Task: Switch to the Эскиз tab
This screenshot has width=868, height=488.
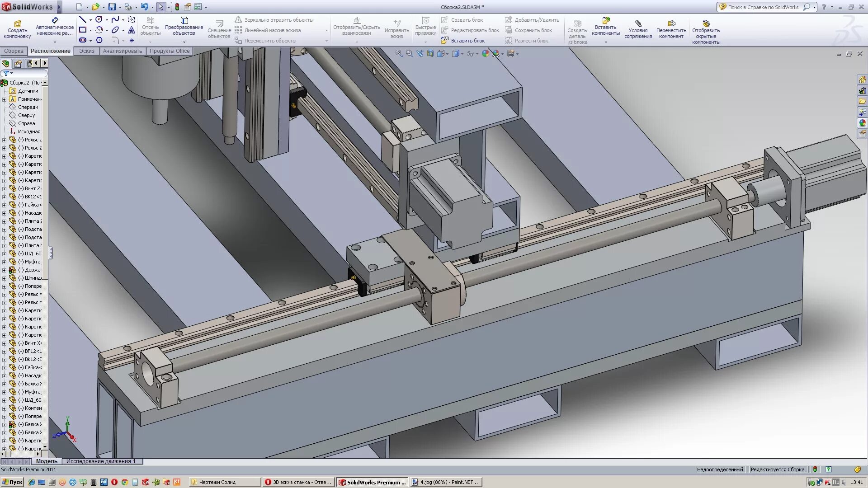Action: point(86,51)
